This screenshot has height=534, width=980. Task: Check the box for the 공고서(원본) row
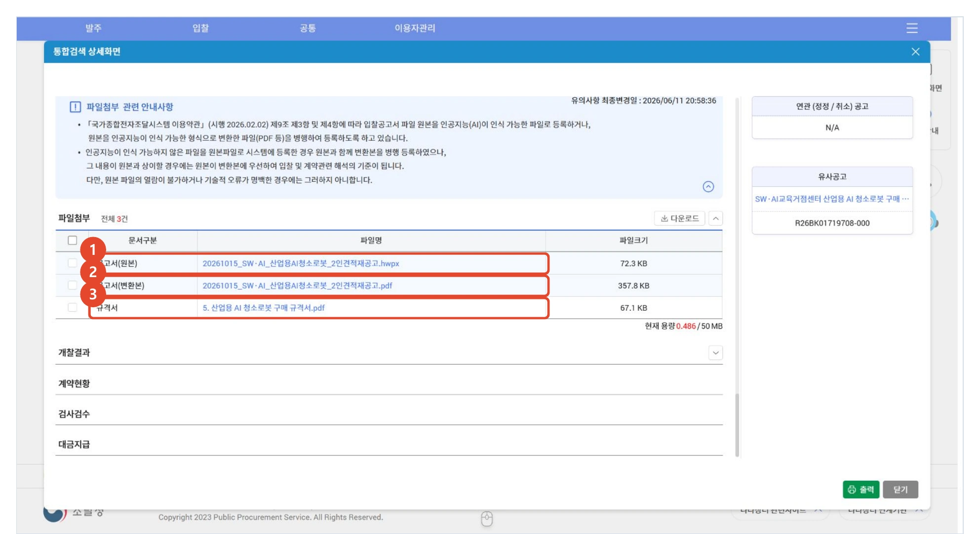(73, 263)
